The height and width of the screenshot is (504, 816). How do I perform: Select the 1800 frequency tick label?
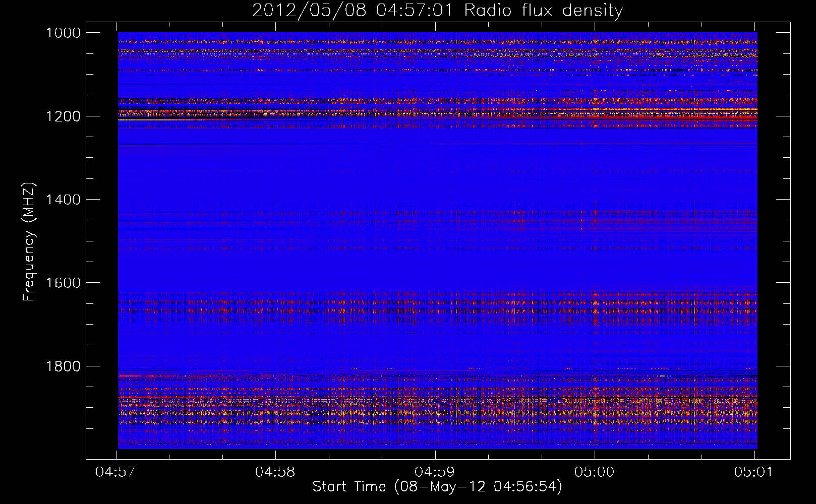point(63,366)
